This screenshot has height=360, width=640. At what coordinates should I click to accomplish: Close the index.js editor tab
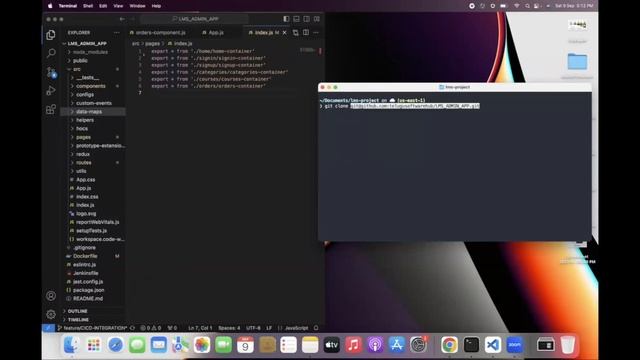pos(284,33)
